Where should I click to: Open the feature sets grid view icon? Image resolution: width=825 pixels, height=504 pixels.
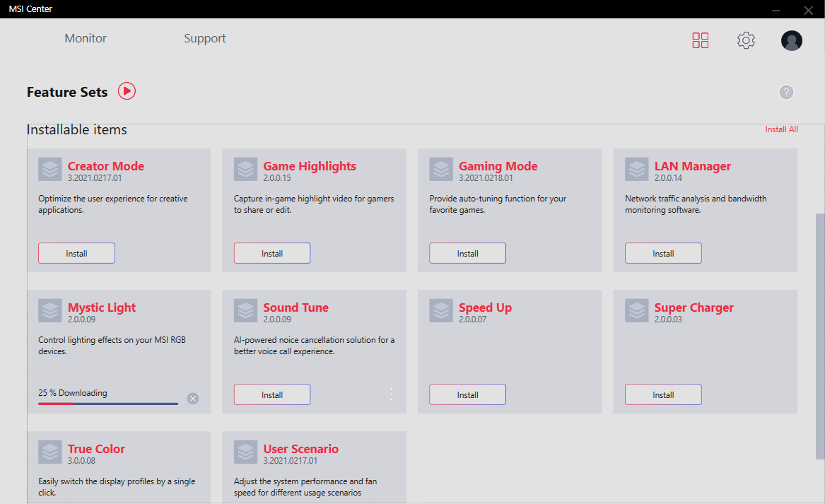pyautogui.click(x=701, y=40)
